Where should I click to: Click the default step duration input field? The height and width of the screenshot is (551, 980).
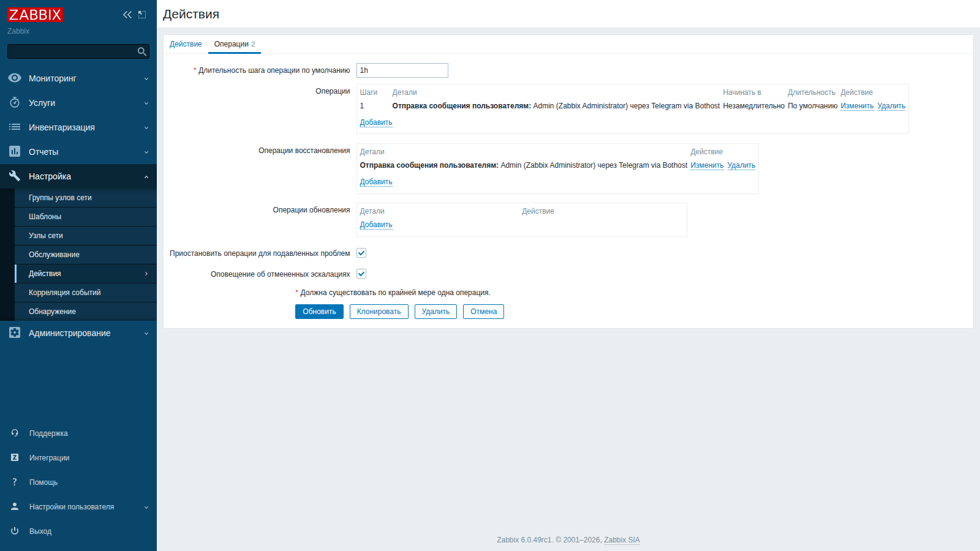pyautogui.click(x=402, y=70)
